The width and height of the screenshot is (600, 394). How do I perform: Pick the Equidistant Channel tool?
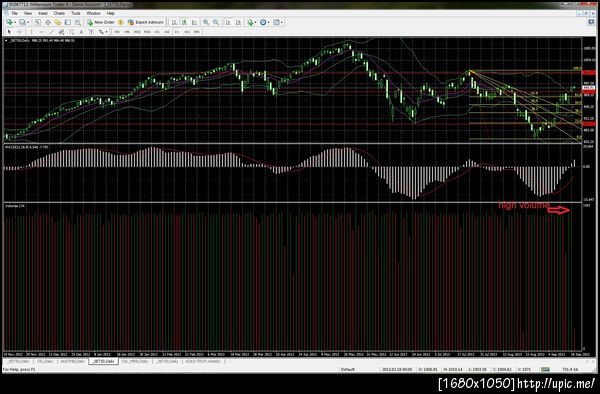click(x=61, y=32)
